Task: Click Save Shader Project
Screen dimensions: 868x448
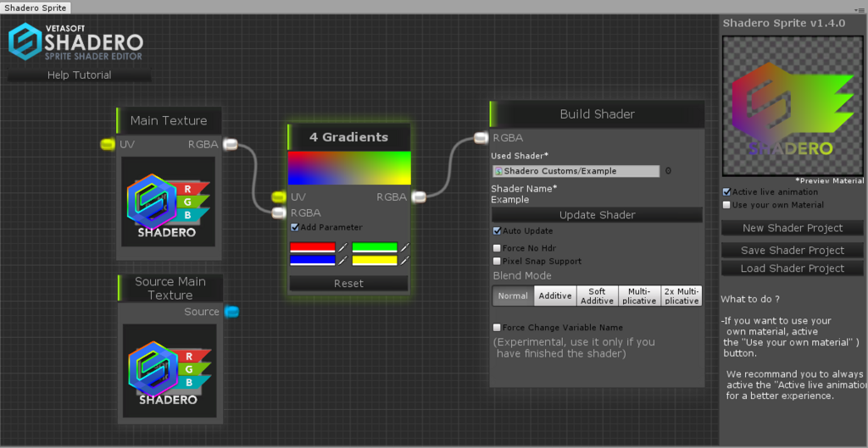Action: (x=793, y=251)
